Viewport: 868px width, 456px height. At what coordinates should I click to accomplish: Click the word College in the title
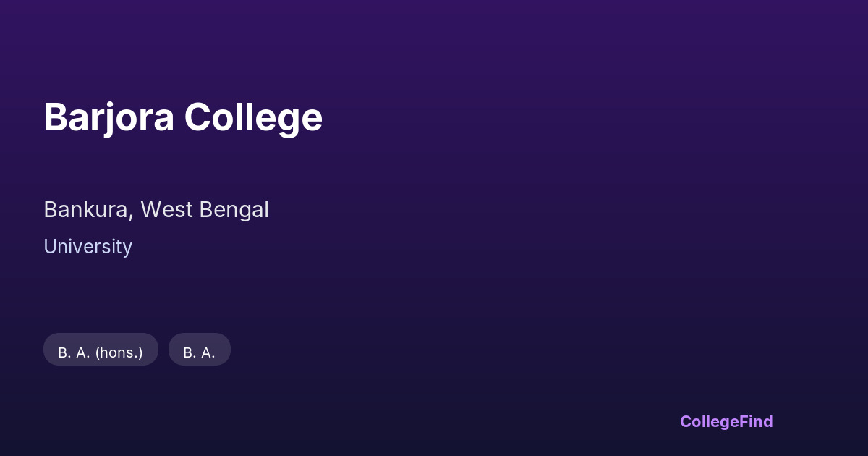point(253,117)
